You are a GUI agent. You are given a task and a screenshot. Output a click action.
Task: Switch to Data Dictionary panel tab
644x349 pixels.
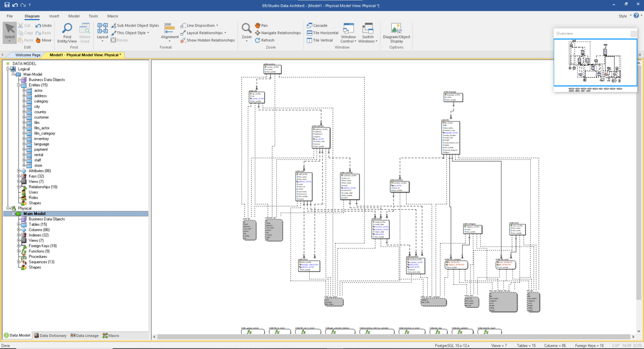tap(50, 336)
